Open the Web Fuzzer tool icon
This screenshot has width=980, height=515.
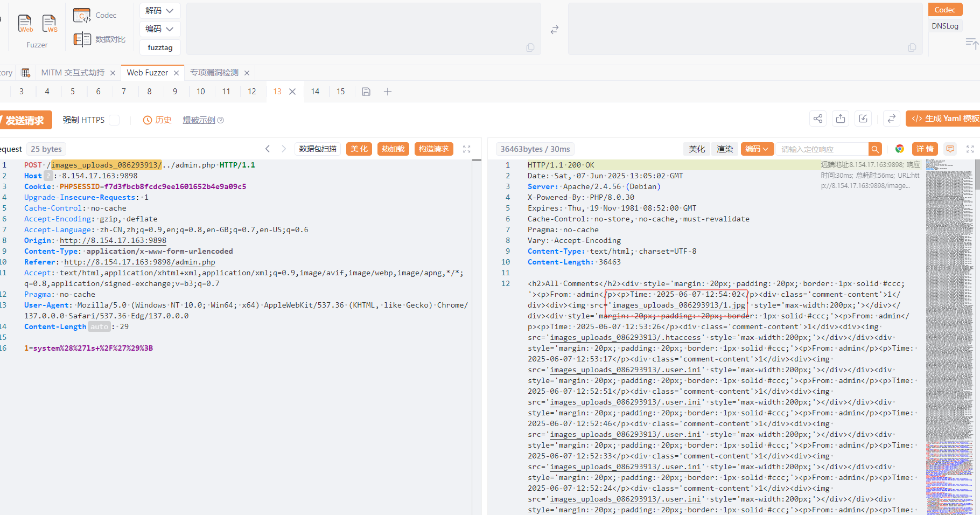tap(25, 23)
